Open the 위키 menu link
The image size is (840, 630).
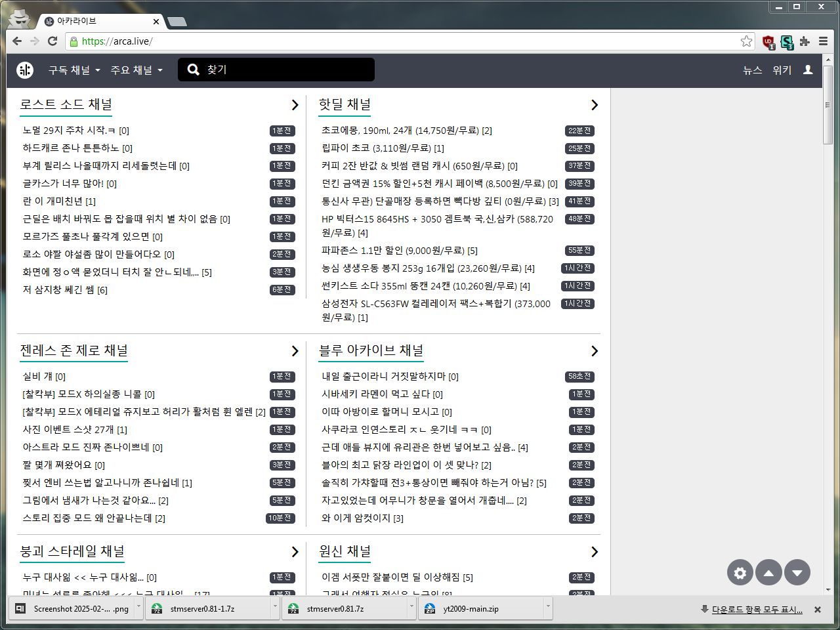[x=782, y=70]
